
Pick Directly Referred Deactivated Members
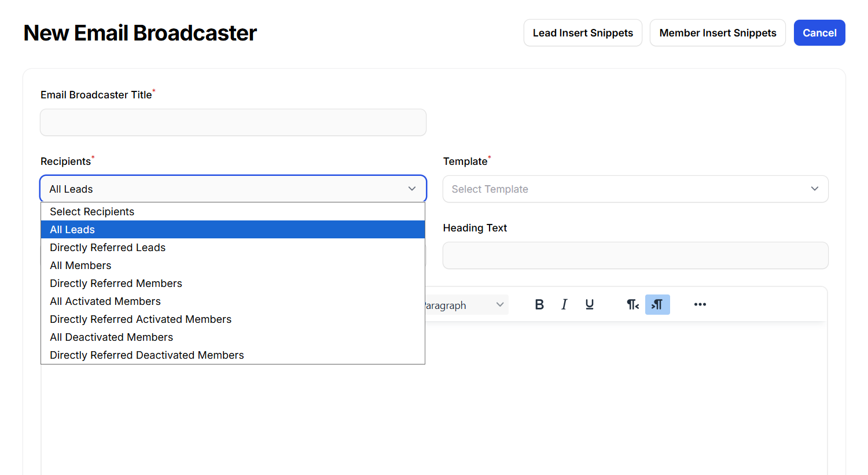coord(147,355)
